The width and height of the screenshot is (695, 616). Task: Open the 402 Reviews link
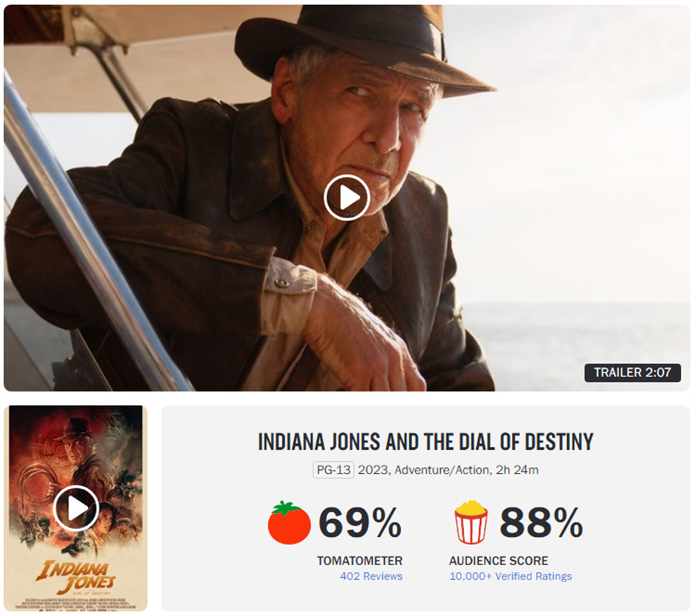click(371, 576)
